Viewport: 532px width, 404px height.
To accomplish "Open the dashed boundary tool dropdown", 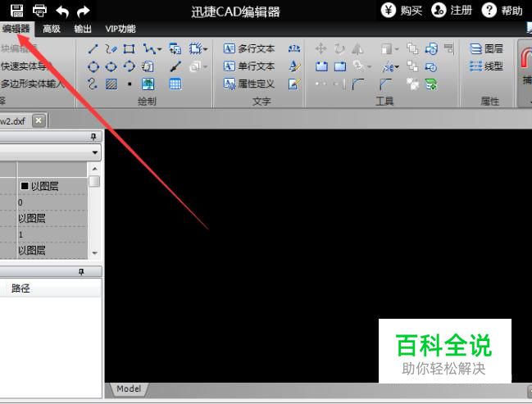I will [205, 49].
